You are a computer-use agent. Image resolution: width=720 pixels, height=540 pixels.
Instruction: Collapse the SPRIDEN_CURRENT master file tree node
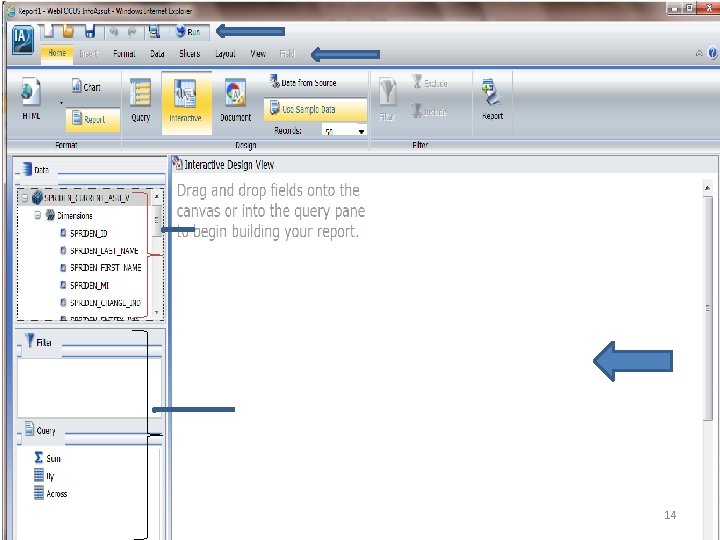pyautogui.click(x=25, y=198)
